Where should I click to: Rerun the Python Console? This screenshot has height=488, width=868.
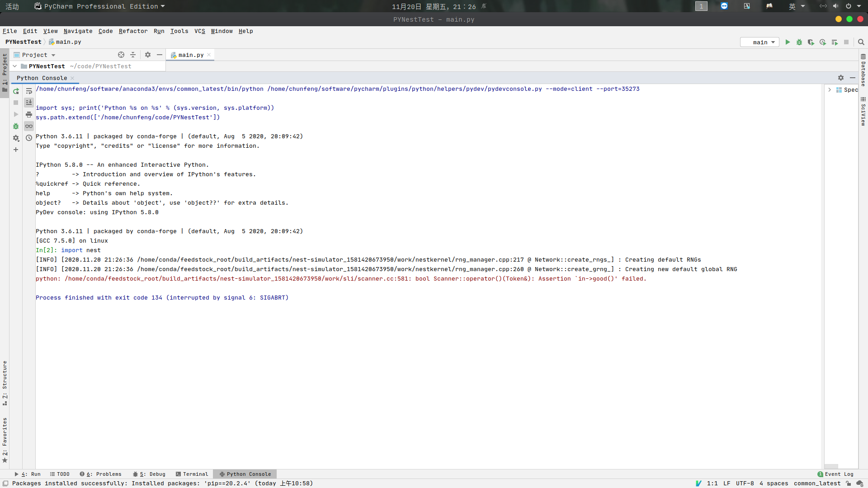point(16,91)
